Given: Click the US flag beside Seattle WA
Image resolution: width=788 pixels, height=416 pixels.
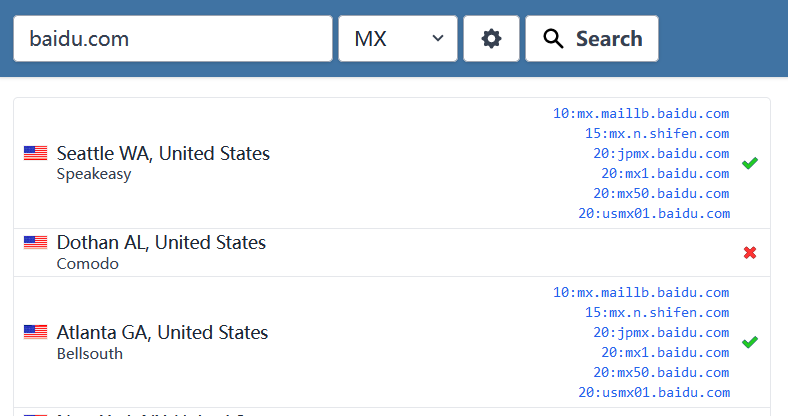Looking at the screenshot, I should 36,153.
